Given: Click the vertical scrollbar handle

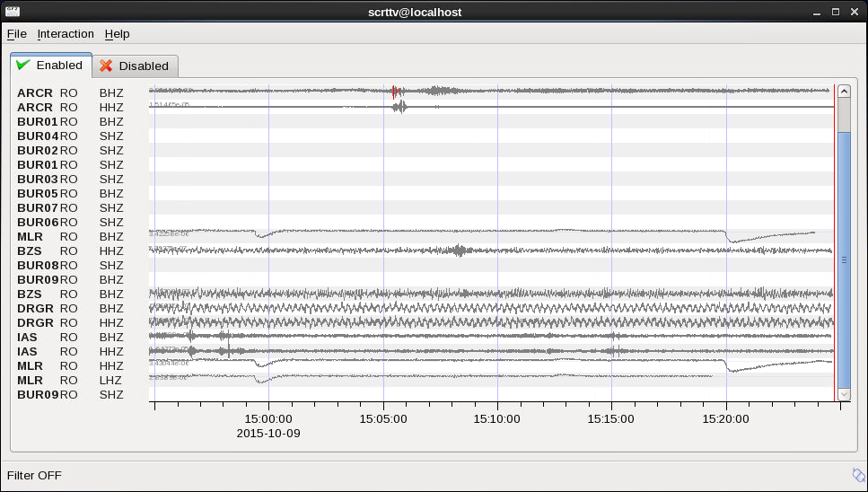Looking at the screenshot, I should tap(844, 259).
